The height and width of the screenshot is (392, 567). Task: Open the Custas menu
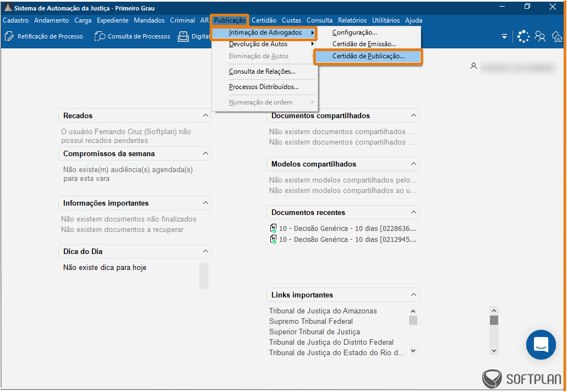point(291,20)
